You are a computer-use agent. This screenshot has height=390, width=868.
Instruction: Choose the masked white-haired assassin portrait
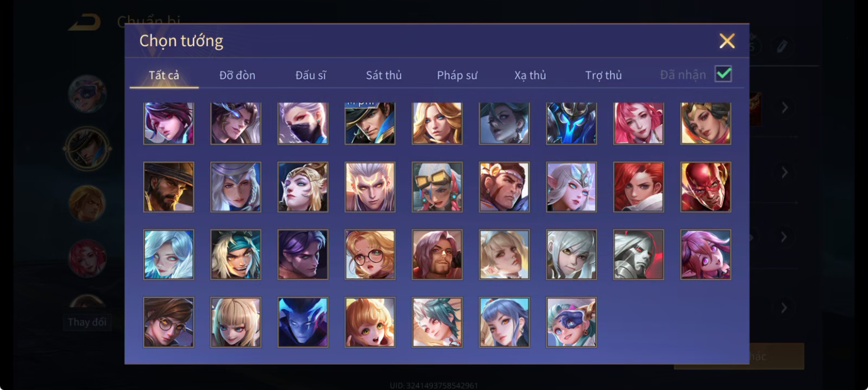(303, 123)
